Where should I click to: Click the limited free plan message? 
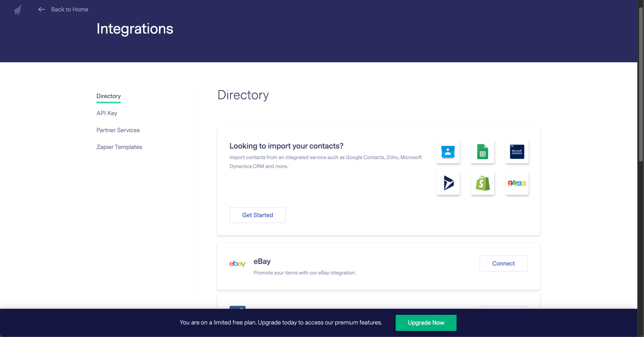point(281,323)
